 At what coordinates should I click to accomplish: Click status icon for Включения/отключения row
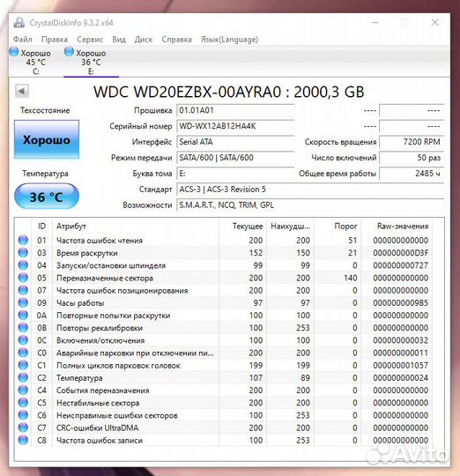tap(23, 340)
